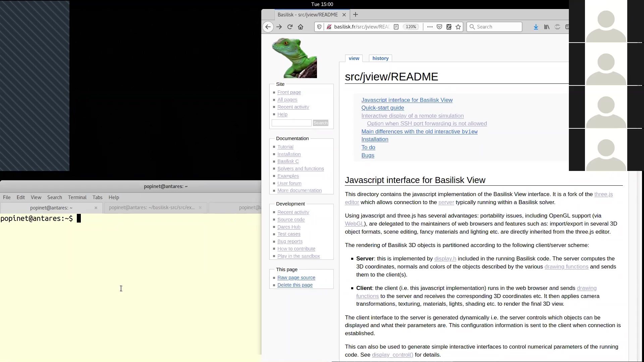Open the Quick-start guide link

tap(382, 108)
